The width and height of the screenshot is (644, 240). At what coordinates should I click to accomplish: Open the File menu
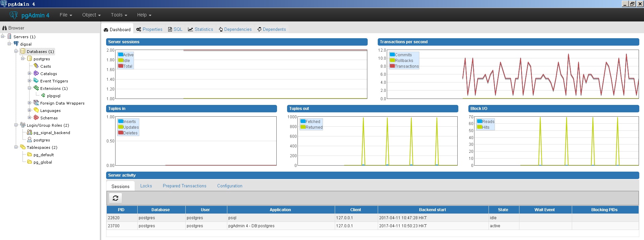[66, 15]
